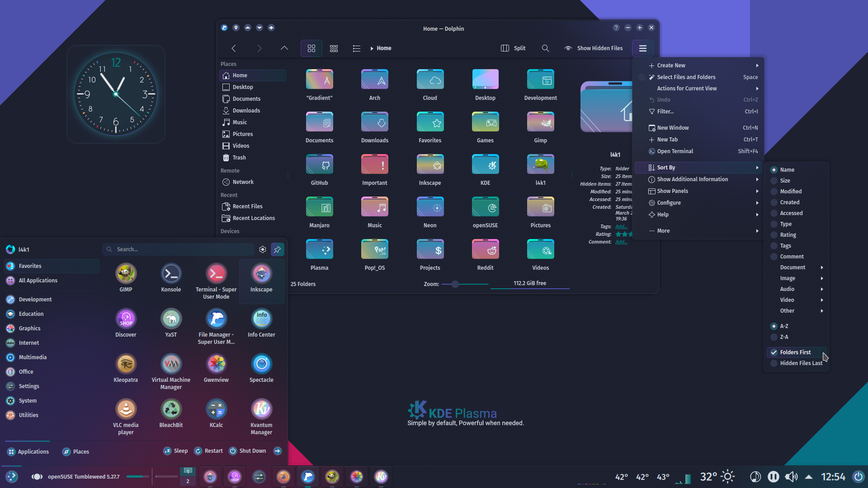868x488 pixels.
Task: Open the Dolphin search icon
Action: tap(545, 48)
